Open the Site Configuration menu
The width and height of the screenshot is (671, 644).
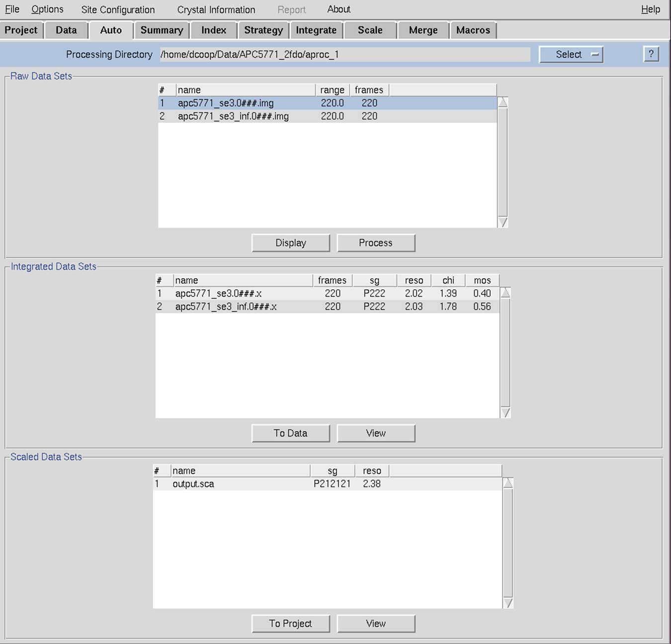pyautogui.click(x=118, y=9)
